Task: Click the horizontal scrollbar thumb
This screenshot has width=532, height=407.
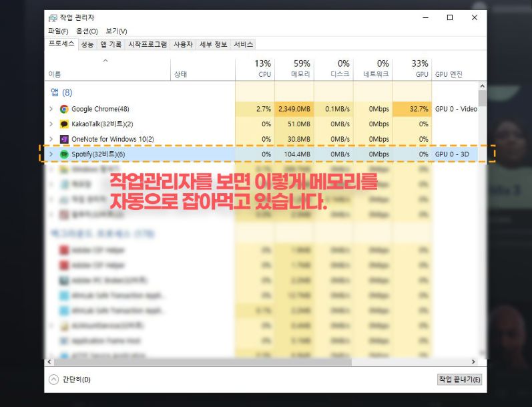Action: [x=203, y=362]
